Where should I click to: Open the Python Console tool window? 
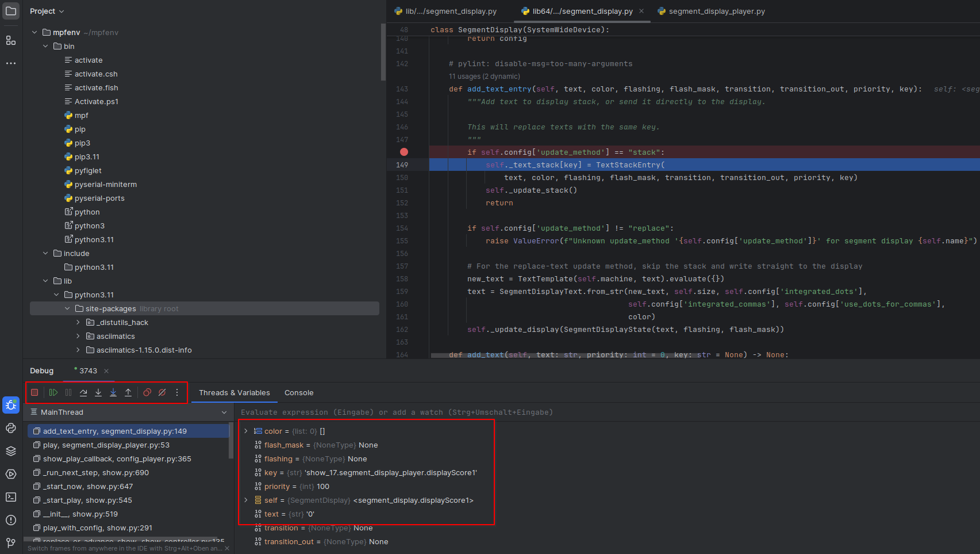(11, 428)
